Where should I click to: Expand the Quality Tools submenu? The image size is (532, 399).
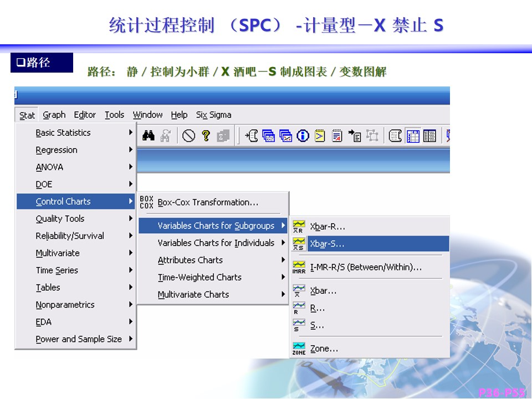tap(60, 219)
